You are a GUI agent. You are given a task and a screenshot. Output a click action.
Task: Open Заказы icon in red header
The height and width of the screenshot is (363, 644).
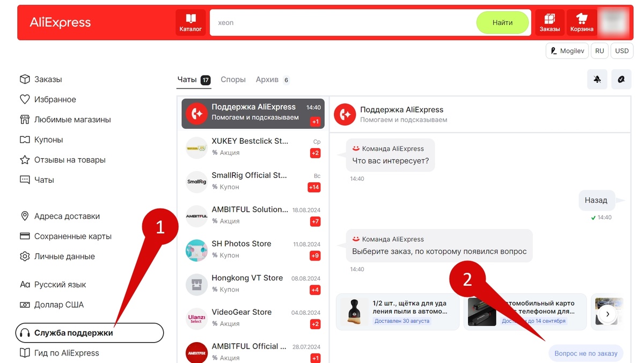[x=550, y=23]
